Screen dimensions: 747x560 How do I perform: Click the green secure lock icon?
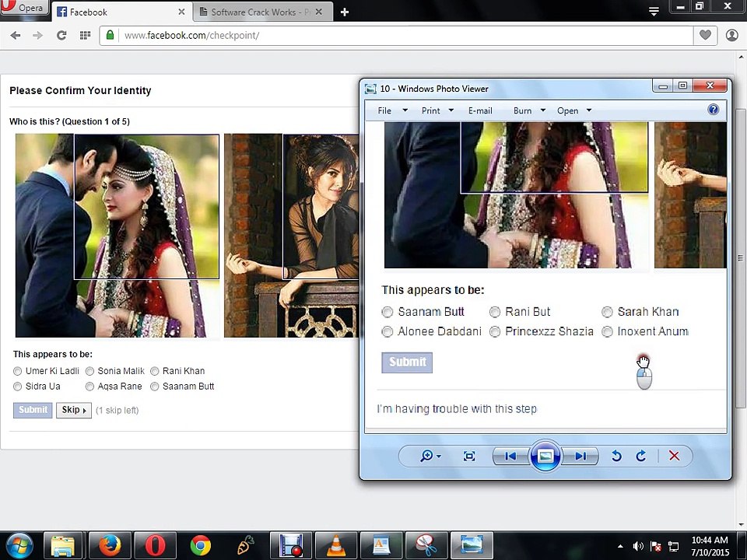tap(110, 35)
